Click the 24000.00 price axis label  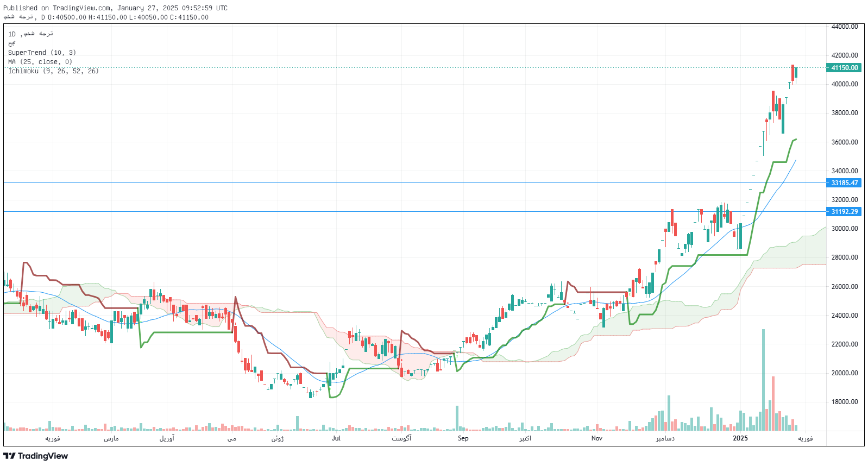coord(845,316)
